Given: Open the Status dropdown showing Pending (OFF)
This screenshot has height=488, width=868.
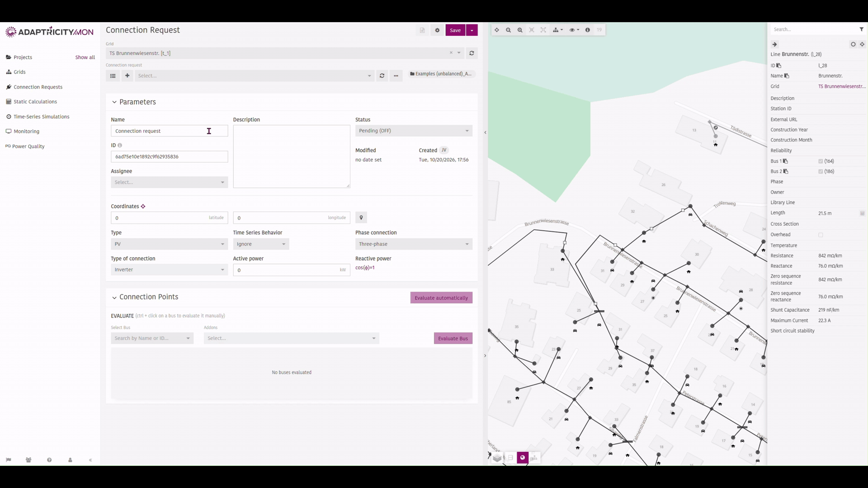Looking at the screenshot, I should 414,131.
